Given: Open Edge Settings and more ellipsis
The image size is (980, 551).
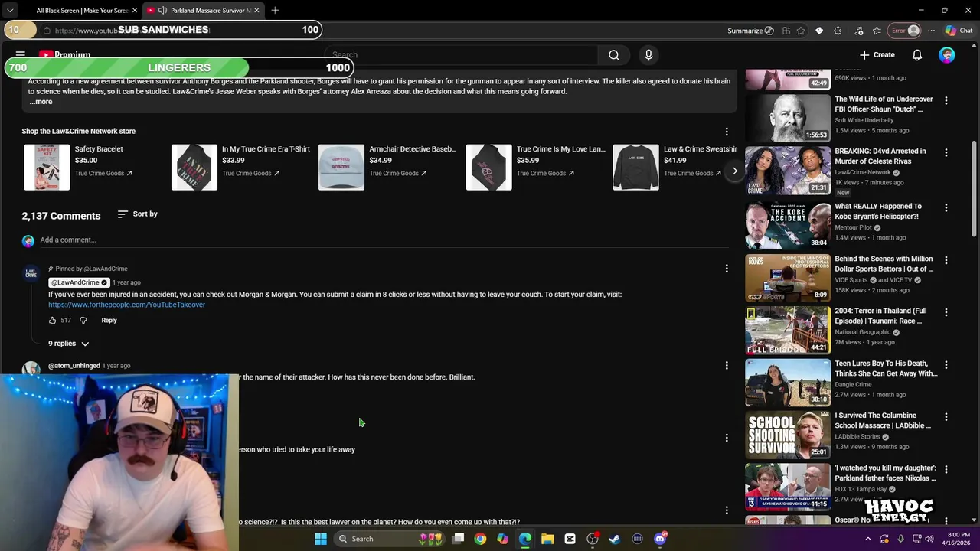Looking at the screenshot, I should 931,31.
